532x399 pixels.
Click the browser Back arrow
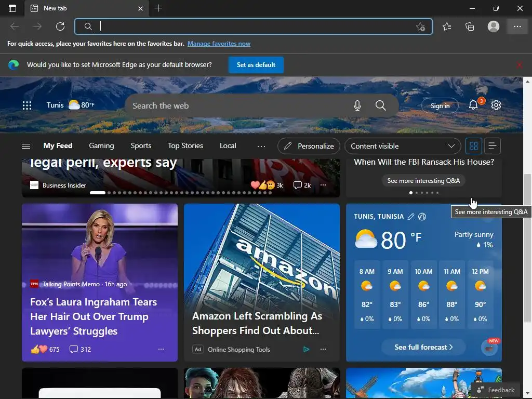[14, 26]
